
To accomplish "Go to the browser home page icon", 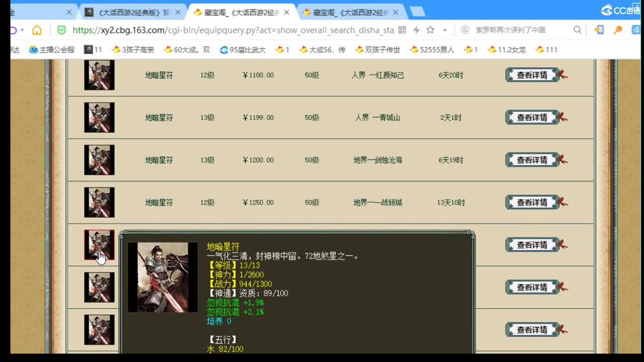I will [37, 30].
